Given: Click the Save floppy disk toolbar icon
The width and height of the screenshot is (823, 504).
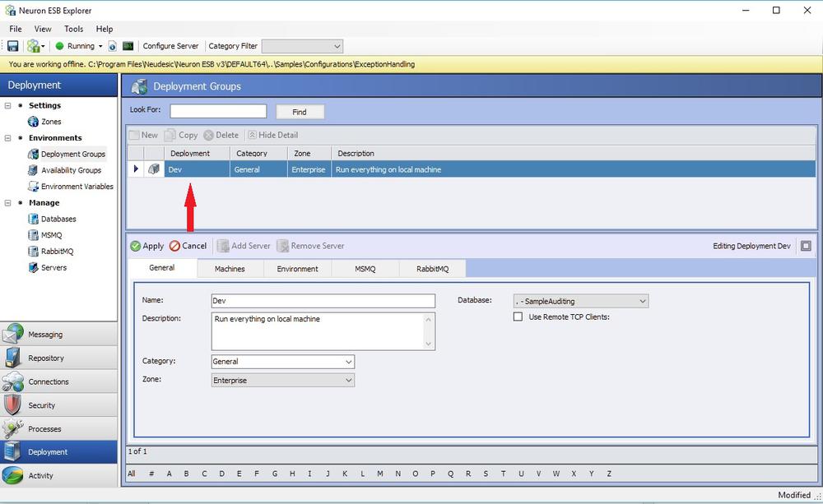Looking at the screenshot, I should coord(12,46).
